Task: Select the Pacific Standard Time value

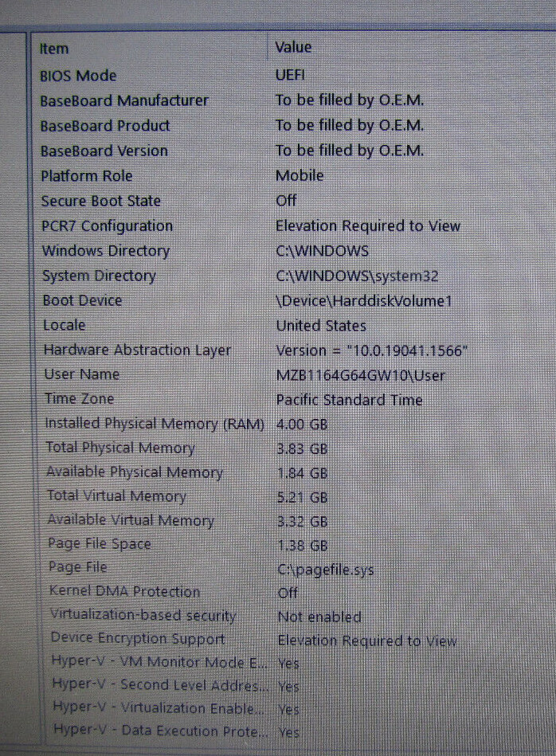Action: [350, 400]
